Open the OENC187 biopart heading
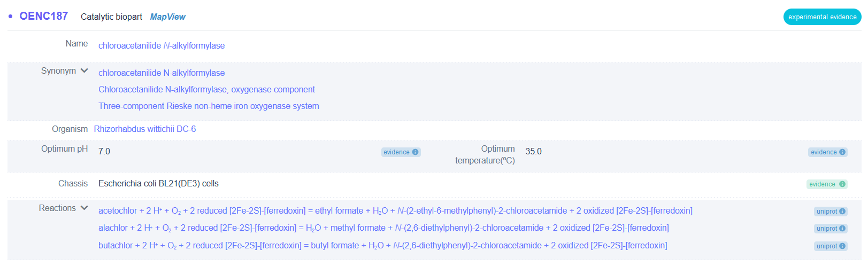868x266 pixels. (x=43, y=16)
